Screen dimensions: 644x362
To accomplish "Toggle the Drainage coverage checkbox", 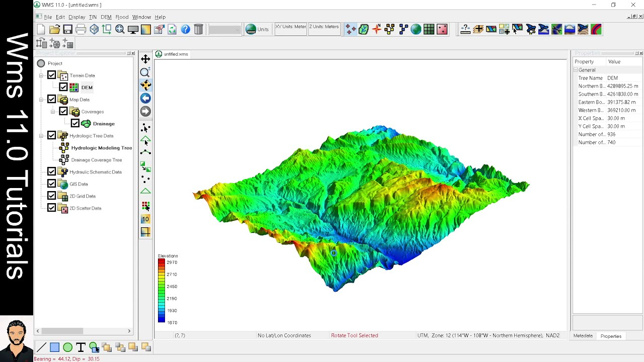I will (x=75, y=124).
